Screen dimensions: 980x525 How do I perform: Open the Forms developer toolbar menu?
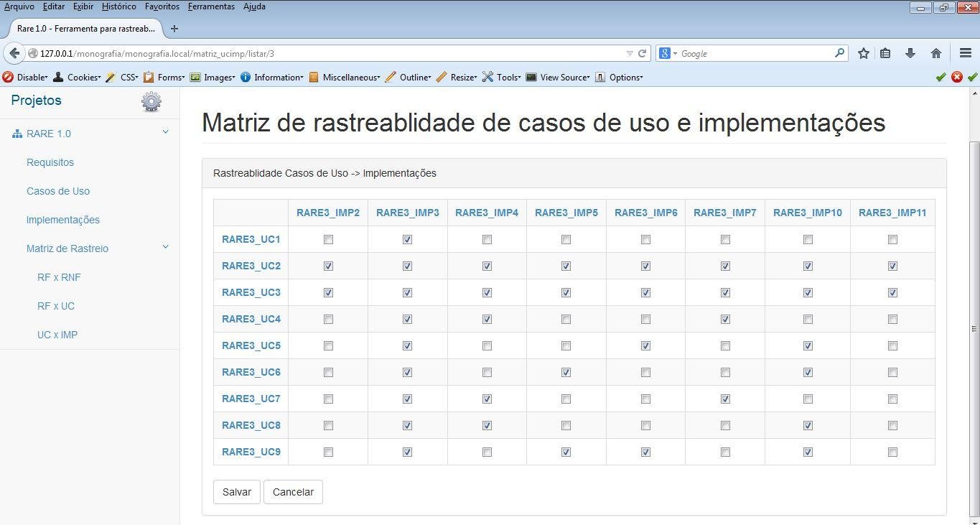(164, 77)
